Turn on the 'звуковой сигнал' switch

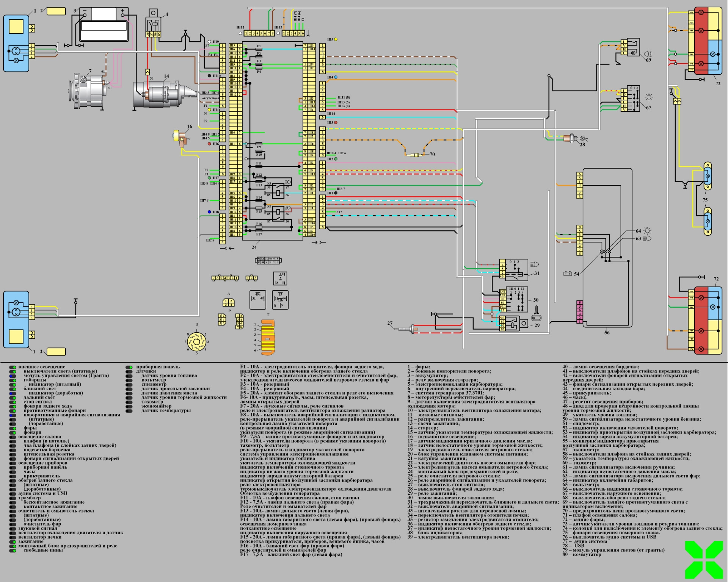pyautogui.click(x=13, y=529)
